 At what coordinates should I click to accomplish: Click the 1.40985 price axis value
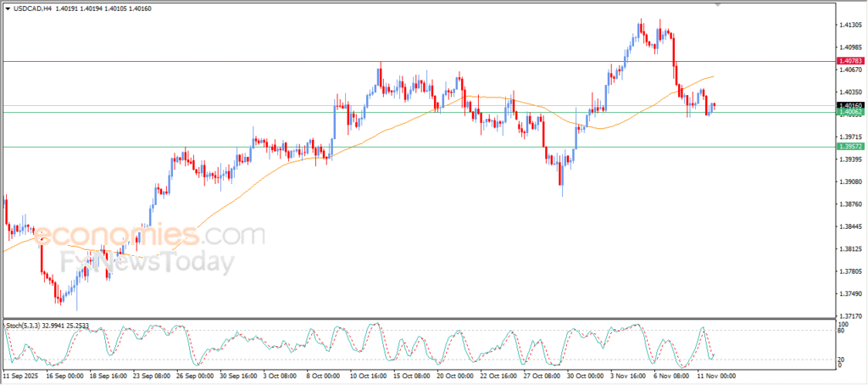[851, 47]
